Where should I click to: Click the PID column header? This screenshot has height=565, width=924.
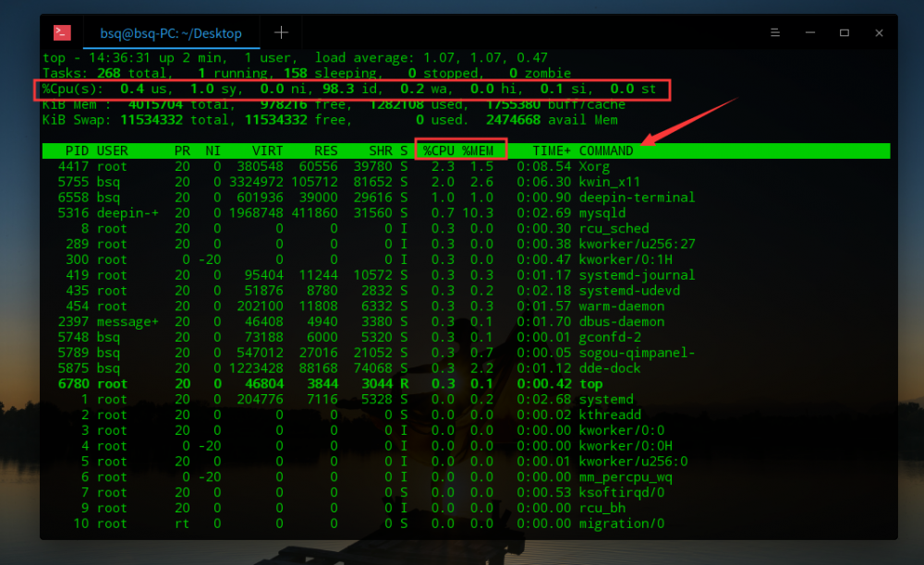[x=78, y=150]
